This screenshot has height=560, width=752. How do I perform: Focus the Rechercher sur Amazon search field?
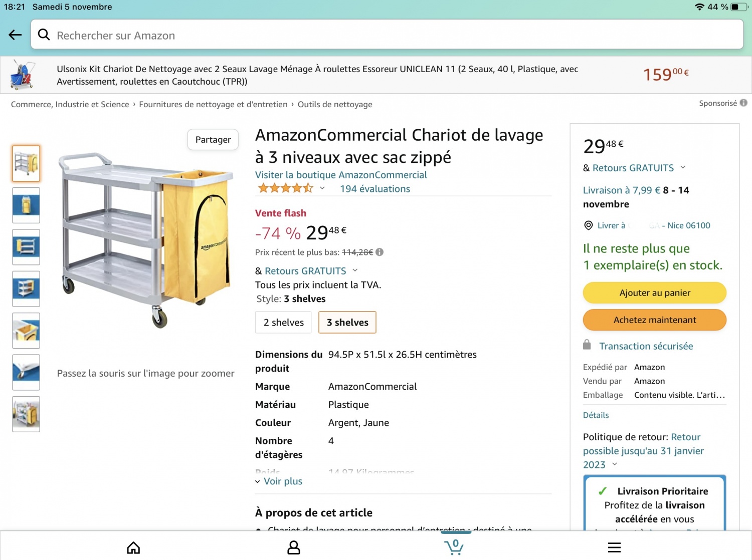tap(387, 35)
